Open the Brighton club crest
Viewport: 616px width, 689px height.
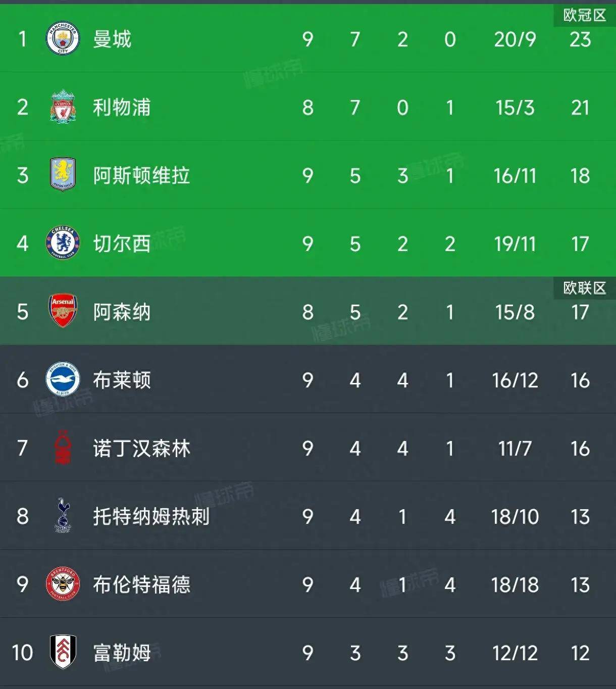[x=63, y=379]
